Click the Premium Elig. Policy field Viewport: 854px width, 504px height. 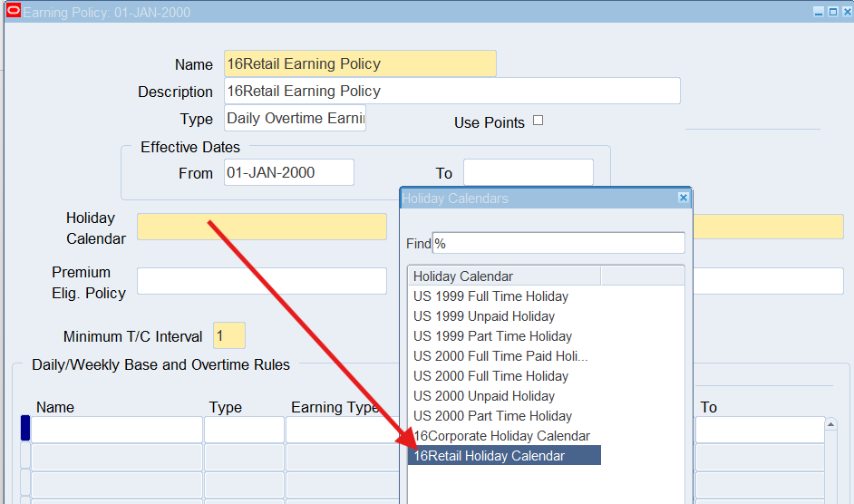[x=261, y=281]
